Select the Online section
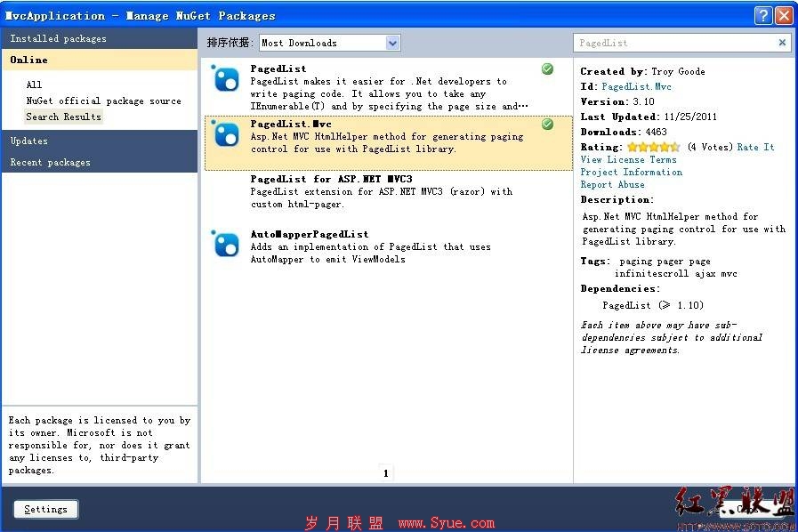 click(100, 60)
